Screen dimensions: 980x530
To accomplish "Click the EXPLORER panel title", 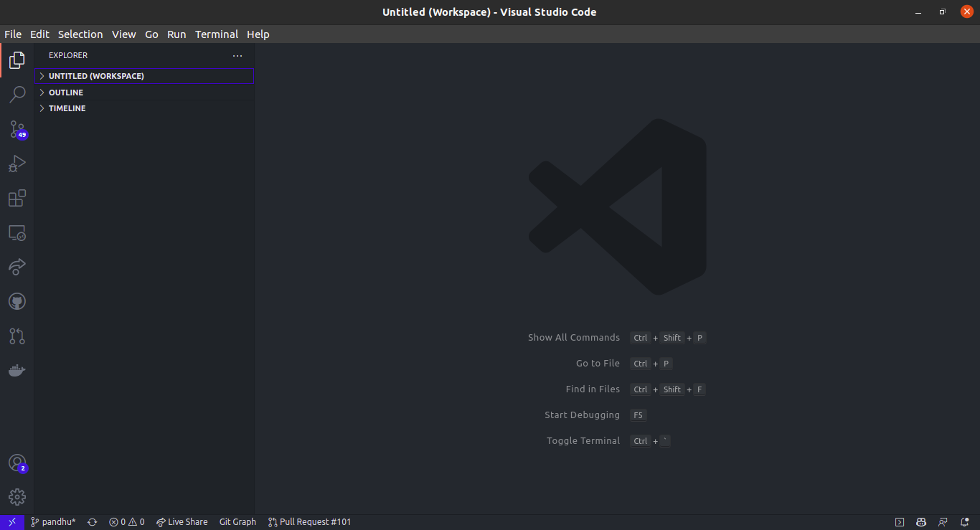I will 68,55.
